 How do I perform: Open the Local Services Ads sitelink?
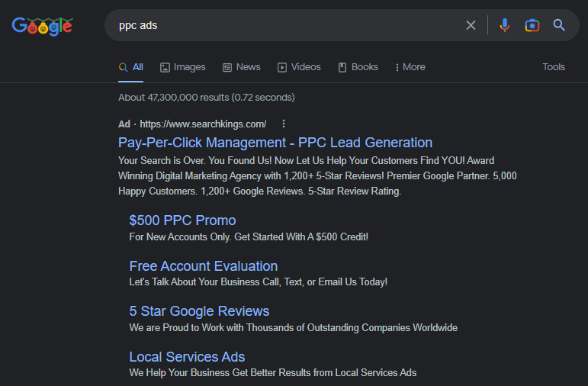click(187, 357)
